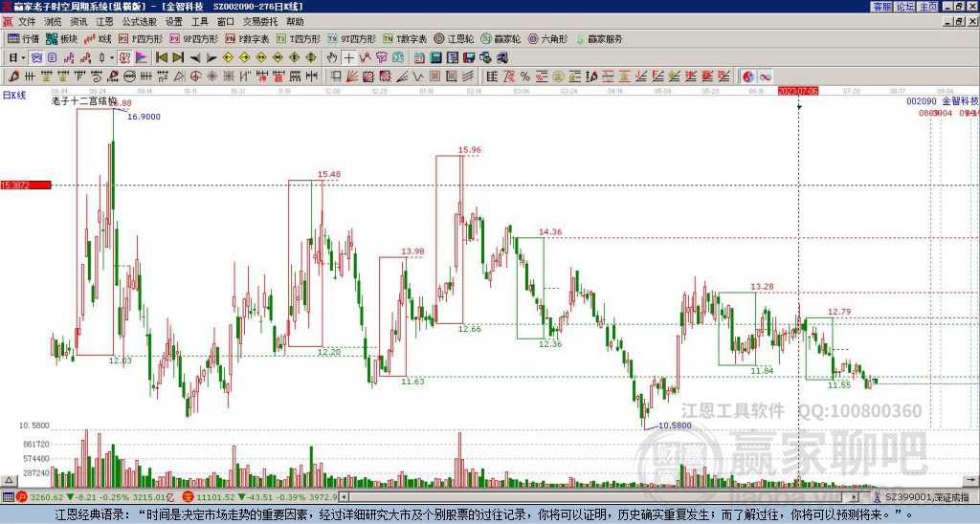Open 赢家服务 with dollar icon
The height and width of the screenshot is (524, 980).
[599, 38]
